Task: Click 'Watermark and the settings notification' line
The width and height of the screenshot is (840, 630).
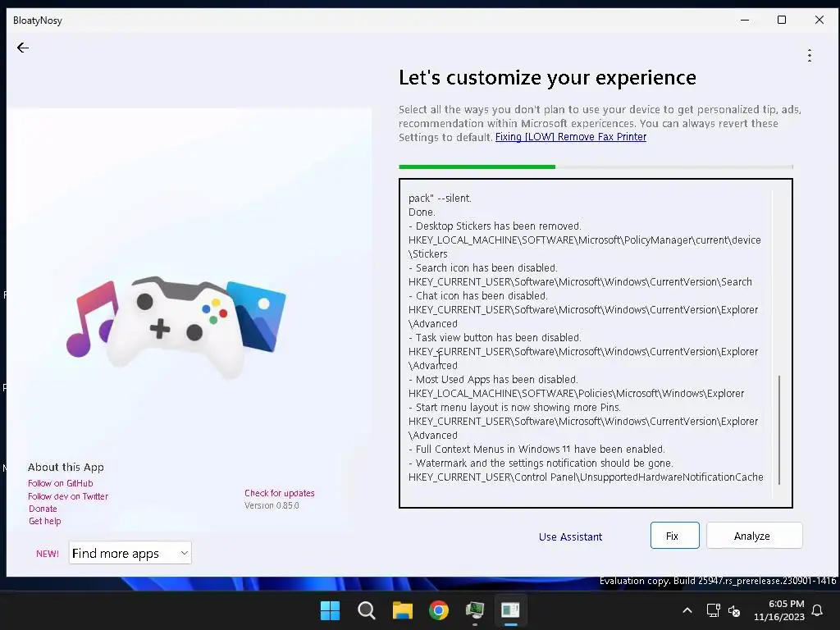Action: tap(541, 463)
